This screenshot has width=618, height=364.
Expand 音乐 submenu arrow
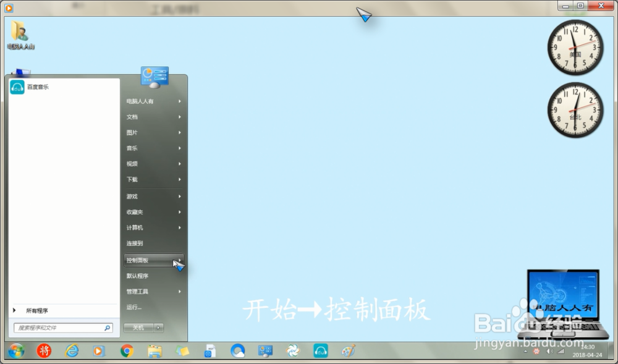click(x=180, y=148)
